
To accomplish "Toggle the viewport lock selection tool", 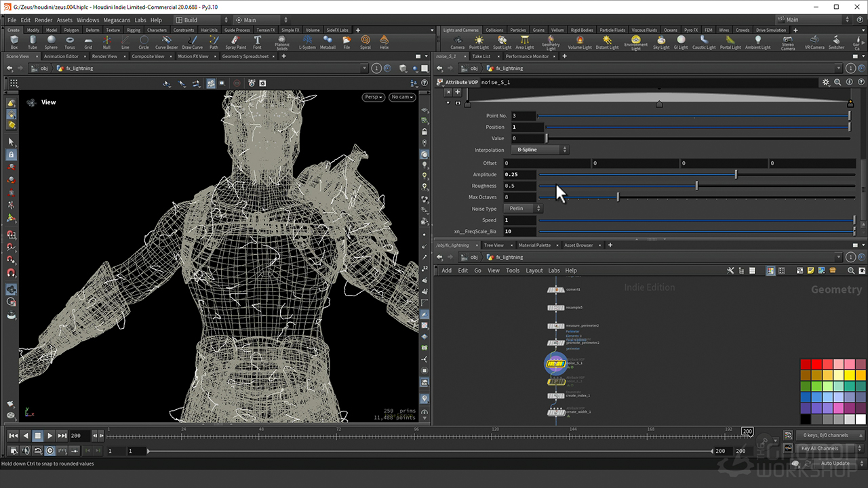I will coord(12,155).
